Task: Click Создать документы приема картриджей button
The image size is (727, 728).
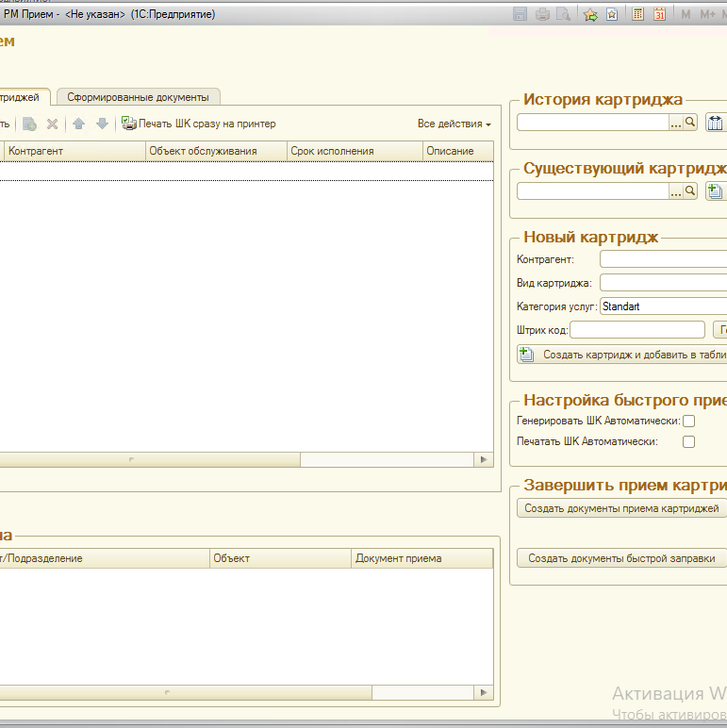Action: click(x=621, y=508)
